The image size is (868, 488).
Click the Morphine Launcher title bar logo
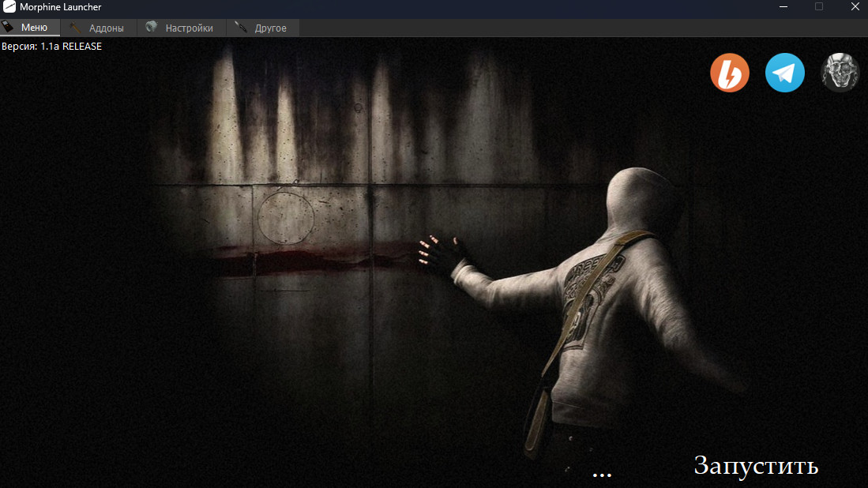tap(9, 7)
